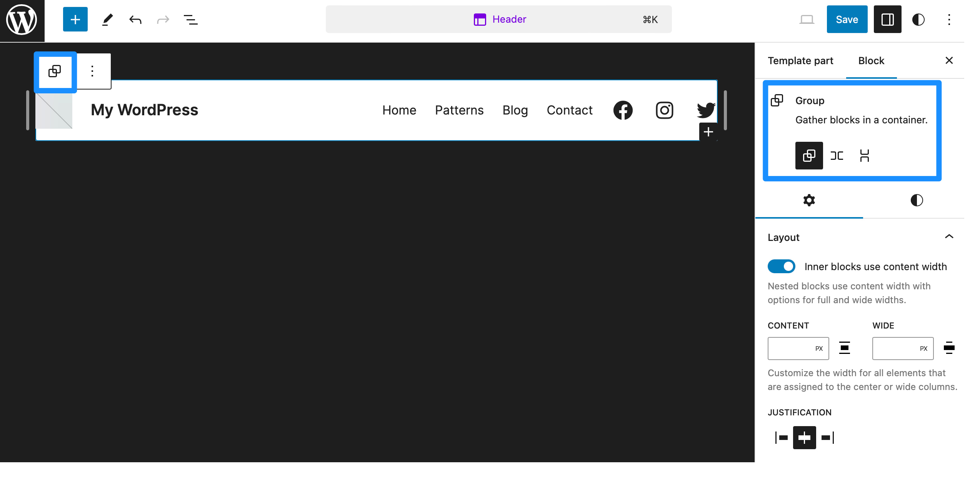Transform the Group into a Row
This screenshot has width=980, height=478.
[837, 156]
